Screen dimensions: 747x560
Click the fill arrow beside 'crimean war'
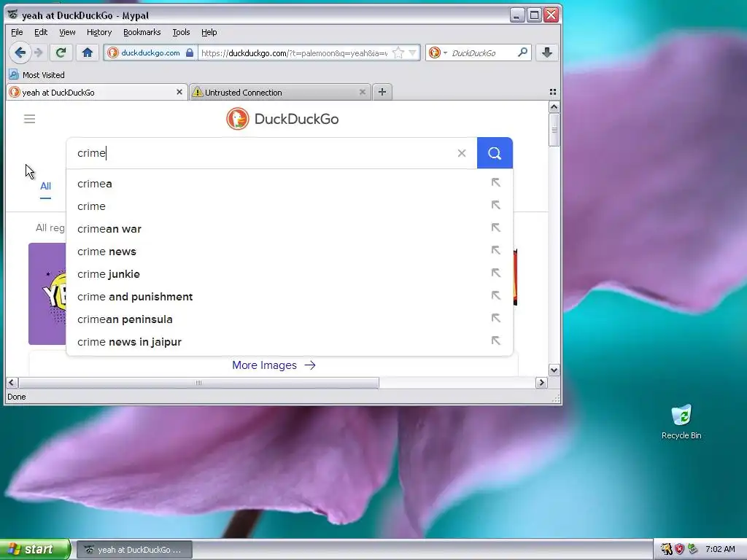coord(495,227)
